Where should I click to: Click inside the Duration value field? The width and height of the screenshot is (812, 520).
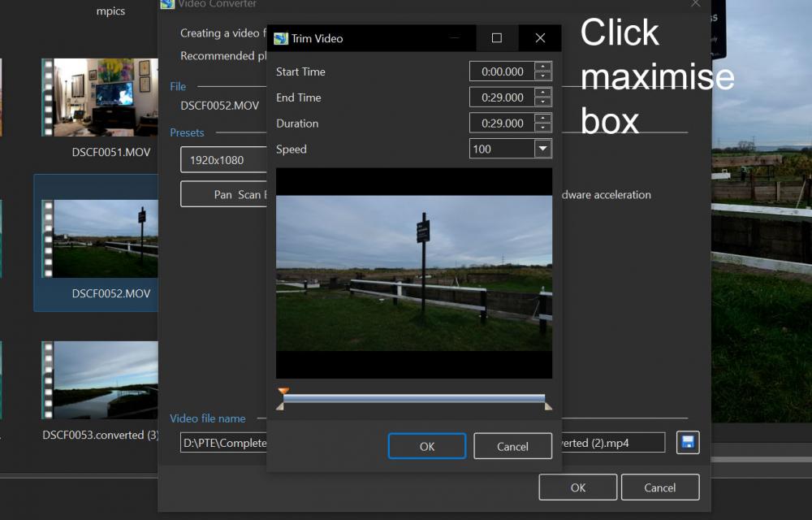(x=502, y=123)
